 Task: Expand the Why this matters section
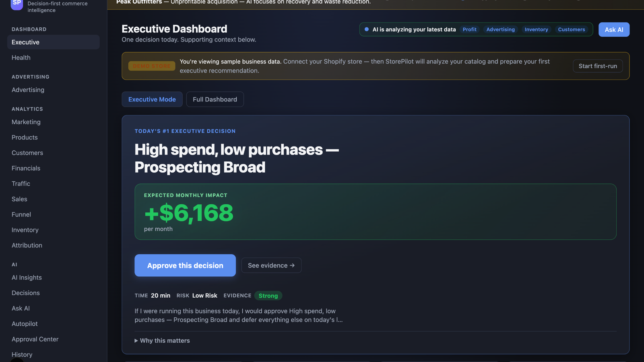click(162, 341)
